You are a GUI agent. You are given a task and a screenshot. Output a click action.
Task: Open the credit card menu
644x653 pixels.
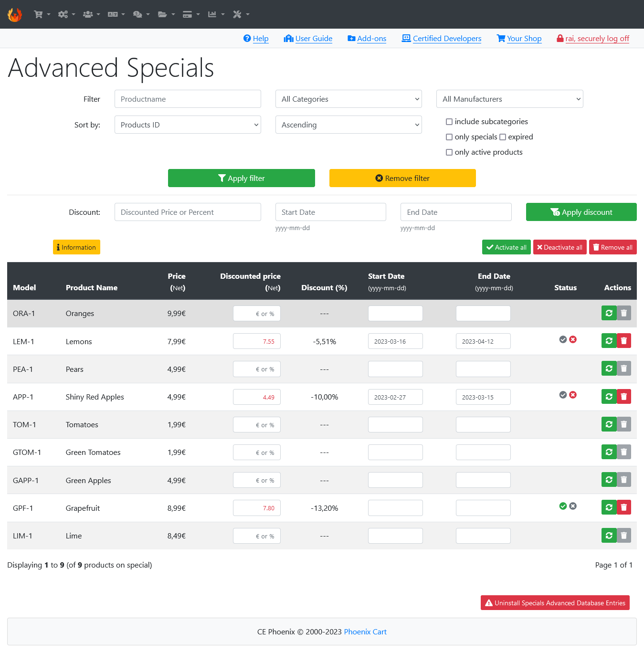tap(191, 14)
